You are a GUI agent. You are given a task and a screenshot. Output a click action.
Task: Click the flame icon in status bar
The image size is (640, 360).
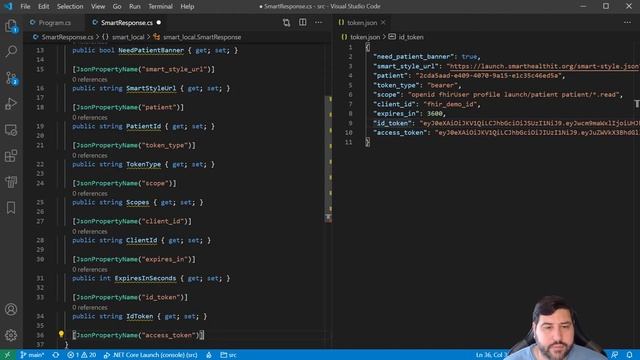click(209, 355)
